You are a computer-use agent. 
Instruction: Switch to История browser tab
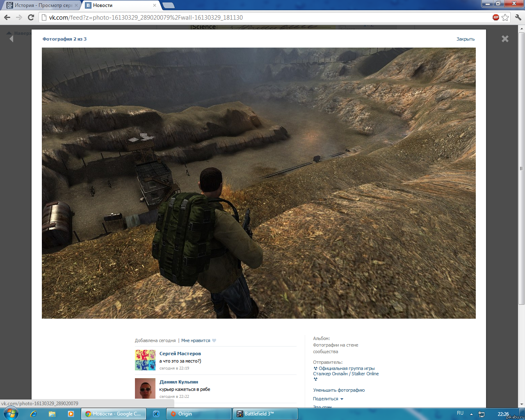tap(41, 5)
